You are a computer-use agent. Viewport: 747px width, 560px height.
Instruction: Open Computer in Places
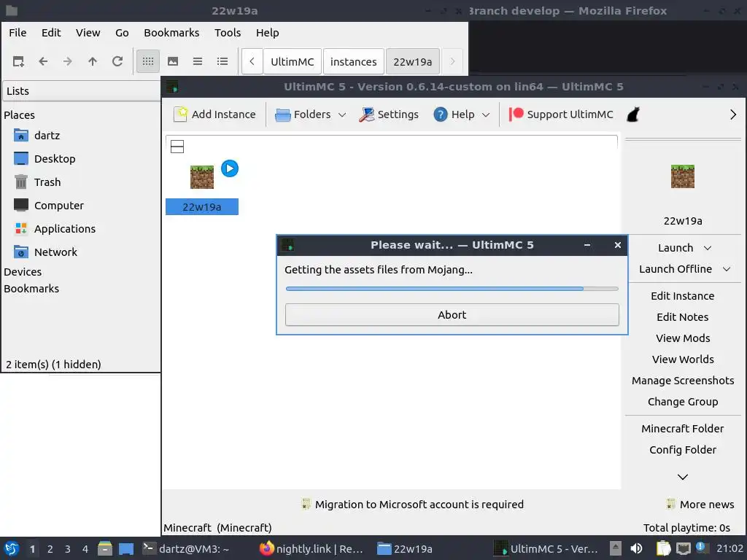point(49,205)
